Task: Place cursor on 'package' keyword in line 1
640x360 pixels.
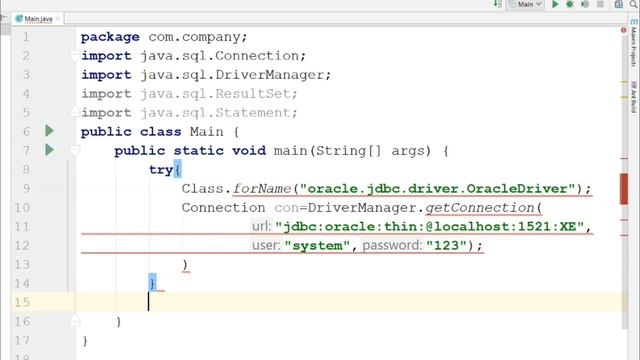Action: [110, 37]
